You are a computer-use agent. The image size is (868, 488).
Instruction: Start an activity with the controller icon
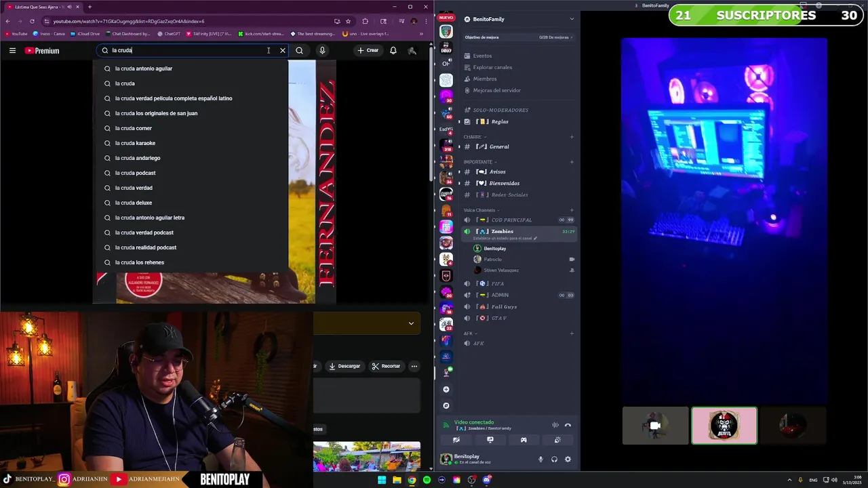[x=524, y=440]
